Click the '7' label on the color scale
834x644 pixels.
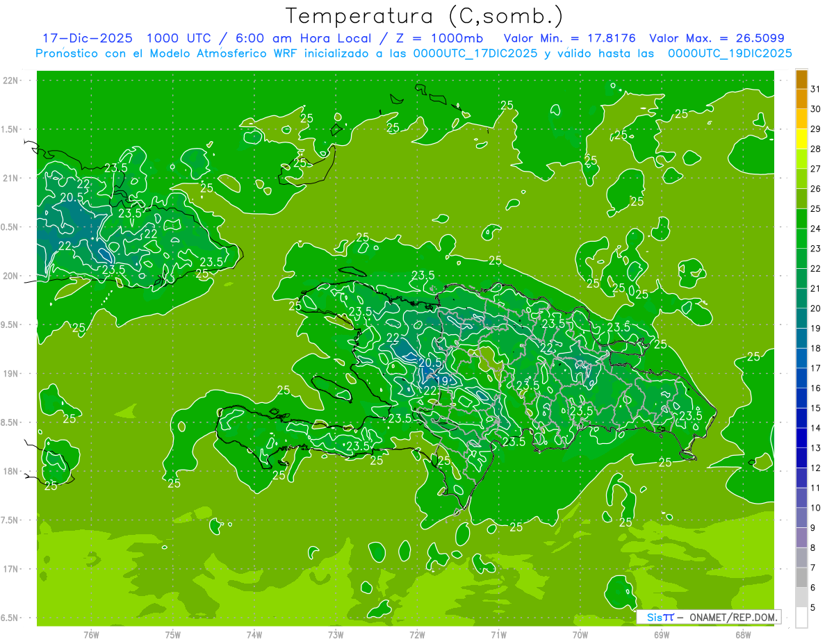813,568
